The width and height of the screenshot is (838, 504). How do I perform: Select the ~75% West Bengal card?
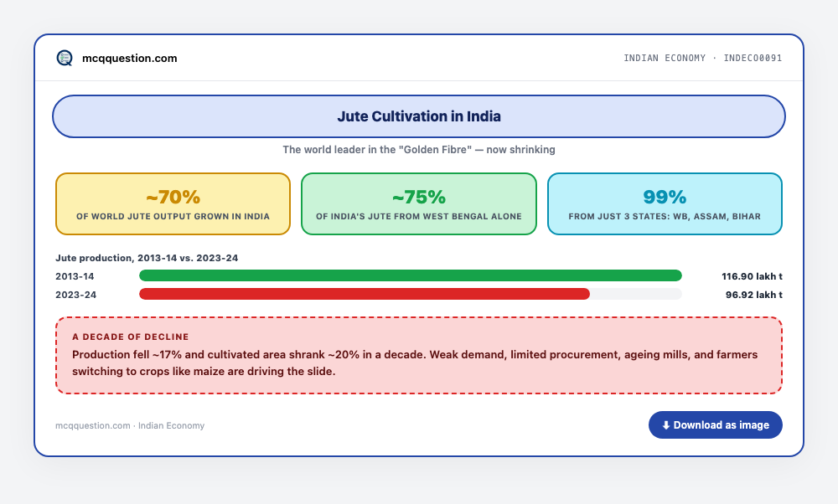(x=419, y=204)
